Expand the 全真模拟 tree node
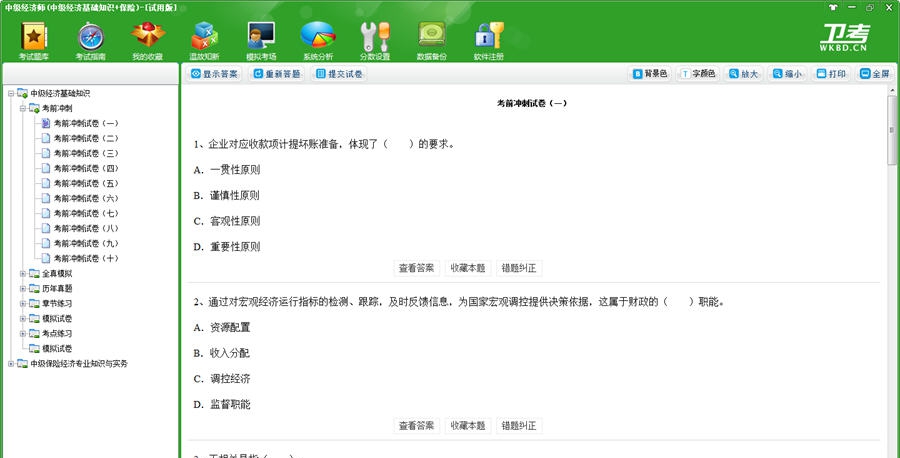This screenshot has height=458, width=900. [22, 273]
